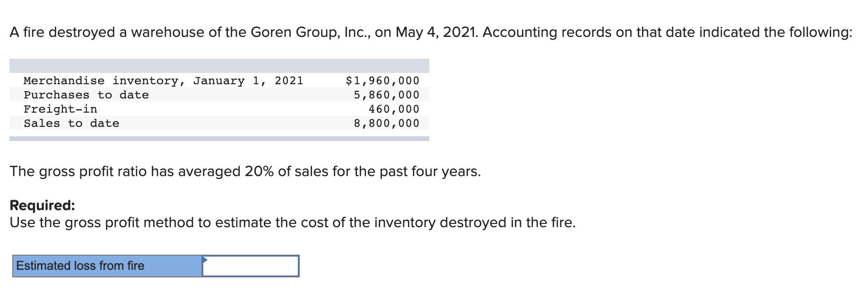Viewport: 868px width, 302px height.
Task: Click the Merchandise inventory, January 1, 2021 row label
Action: (x=164, y=80)
